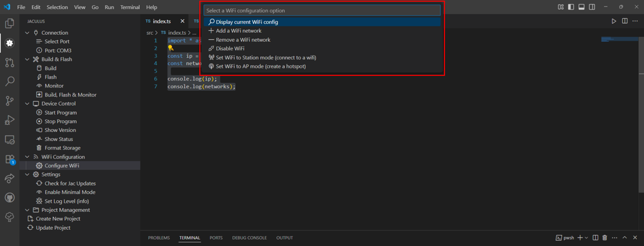Switch to the PROBLEMS panel tab
The height and width of the screenshot is (246, 644).
tap(159, 238)
